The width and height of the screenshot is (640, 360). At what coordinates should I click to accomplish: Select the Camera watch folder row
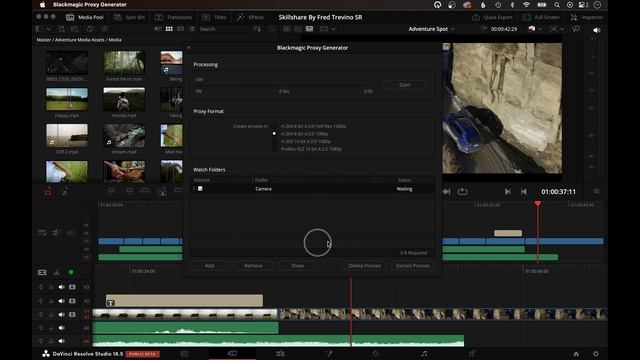coord(313,189)
